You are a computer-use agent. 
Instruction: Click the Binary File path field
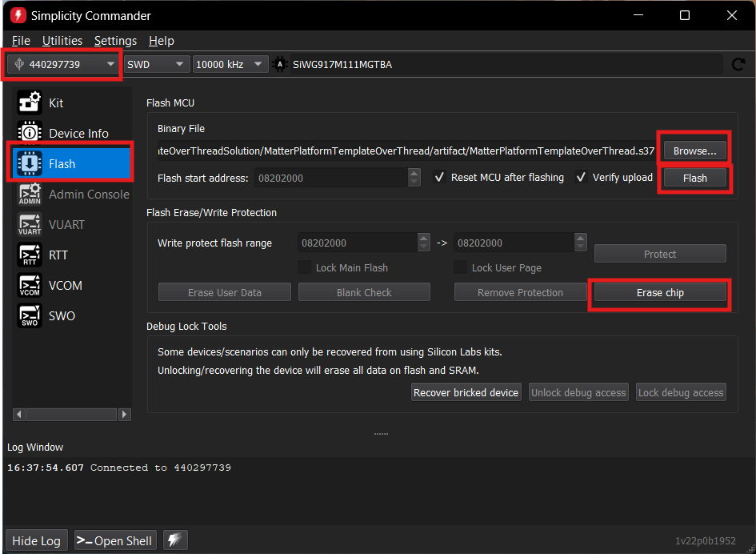tap(406, 151)
